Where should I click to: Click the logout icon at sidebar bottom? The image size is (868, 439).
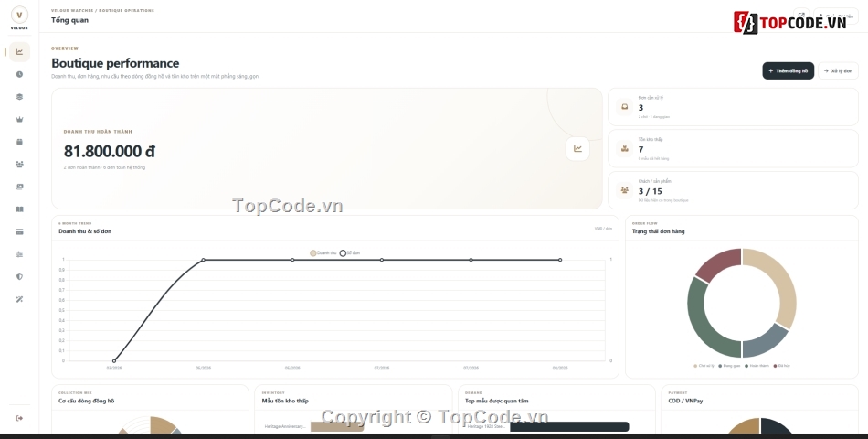19,418
